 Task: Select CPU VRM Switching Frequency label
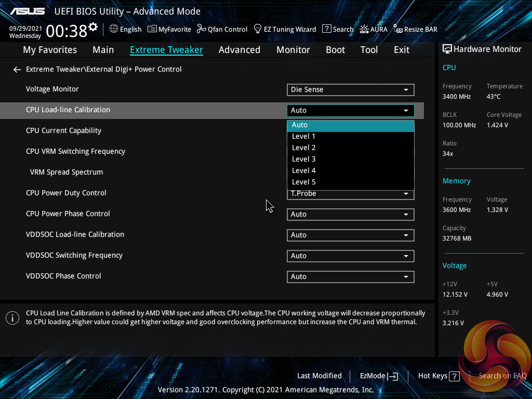click(75, 152)
